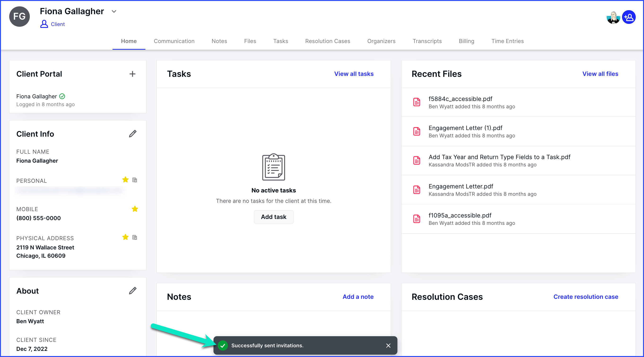The image size is (644, 357).
Task: Click the Client label link
Action: [x=58, y=24]
